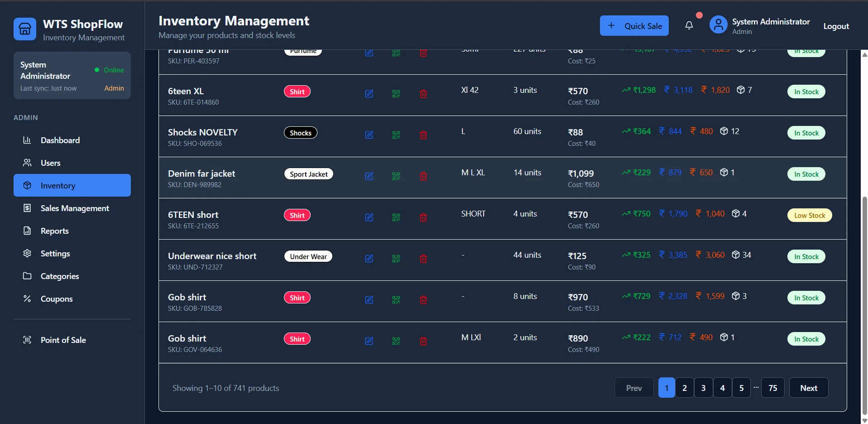The width and height of the screenshot is (868, 424).
Task: Edit the Denim far jacket product
Action: coord(369,176)
